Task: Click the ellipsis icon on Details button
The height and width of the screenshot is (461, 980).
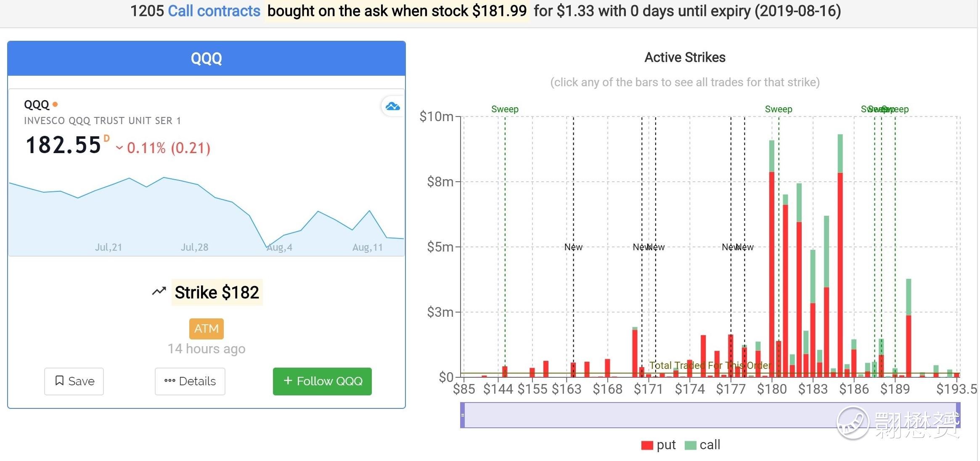Action: [170, 381]
